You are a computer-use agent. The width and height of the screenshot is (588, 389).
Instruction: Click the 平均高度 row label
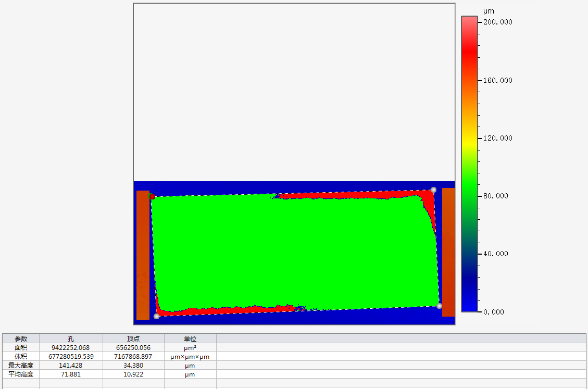coord(21,374)
